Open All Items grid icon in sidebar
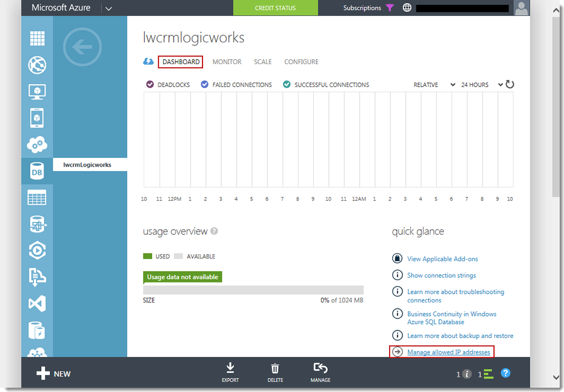 click(x=37, y=38)
